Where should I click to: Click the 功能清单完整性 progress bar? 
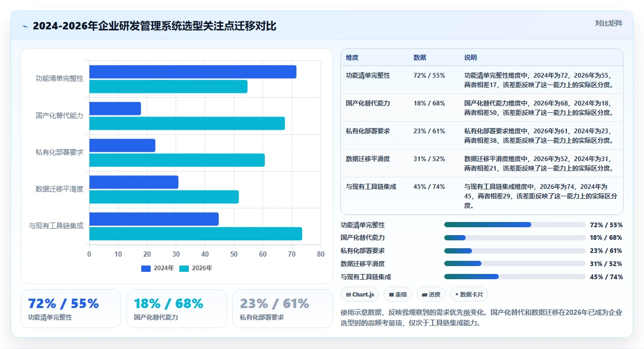click(x=514, y=225)
